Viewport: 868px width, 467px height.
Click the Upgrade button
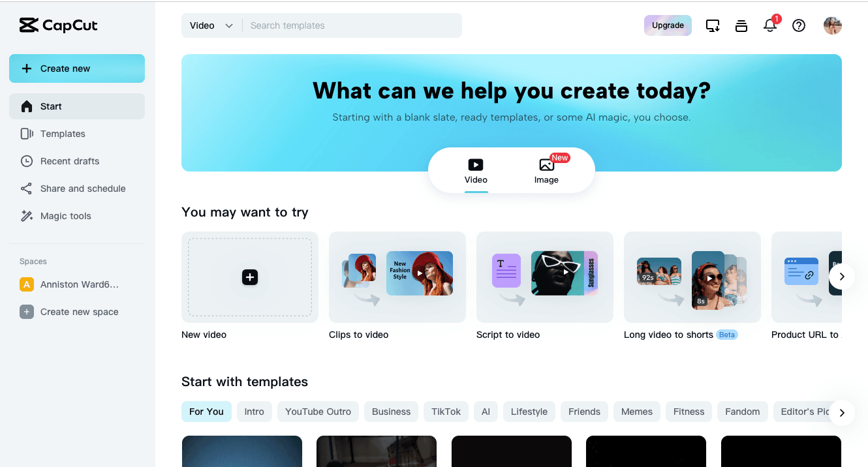tap(668, 25)
